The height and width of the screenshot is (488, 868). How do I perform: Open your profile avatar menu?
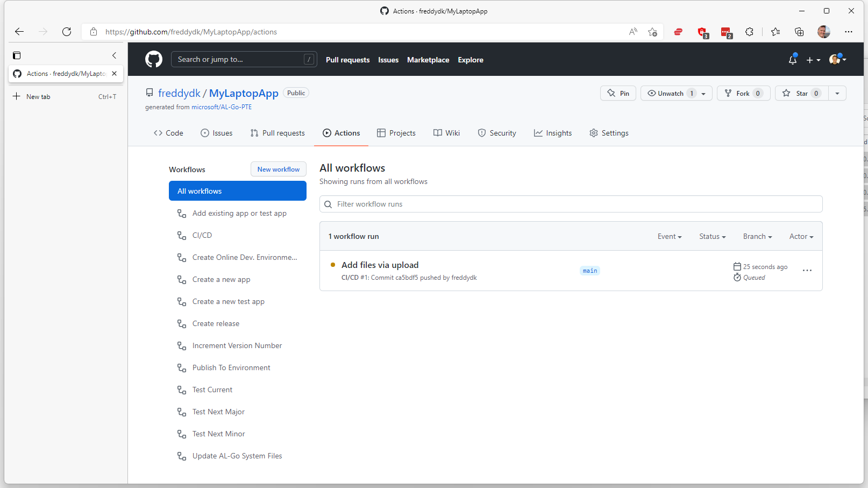(x=835, y=59)
